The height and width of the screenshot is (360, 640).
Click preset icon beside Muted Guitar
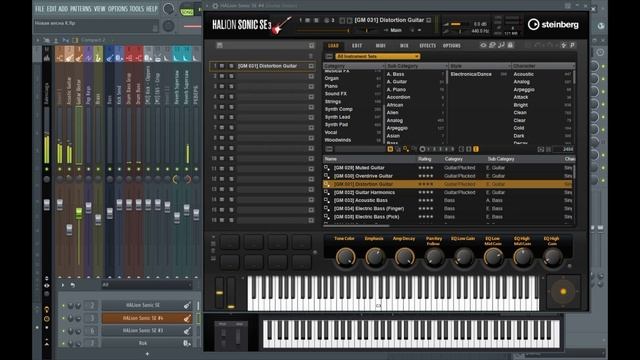[327, 168]
